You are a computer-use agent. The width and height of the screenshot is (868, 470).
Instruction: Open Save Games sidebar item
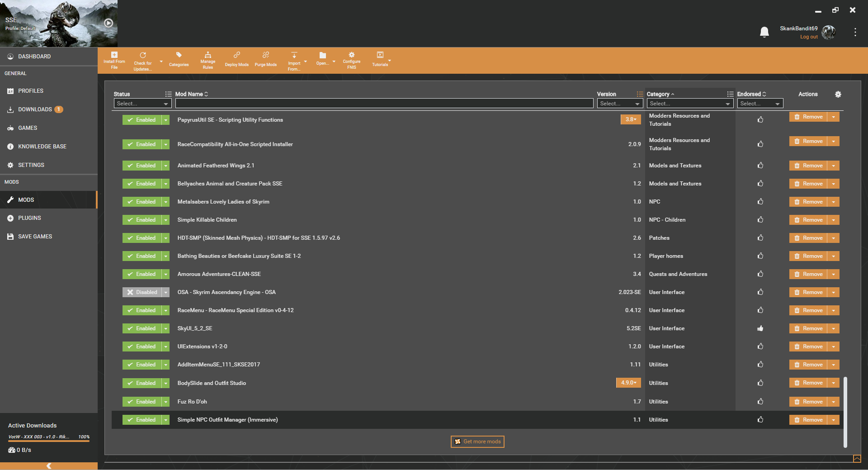tap(49, 237)
